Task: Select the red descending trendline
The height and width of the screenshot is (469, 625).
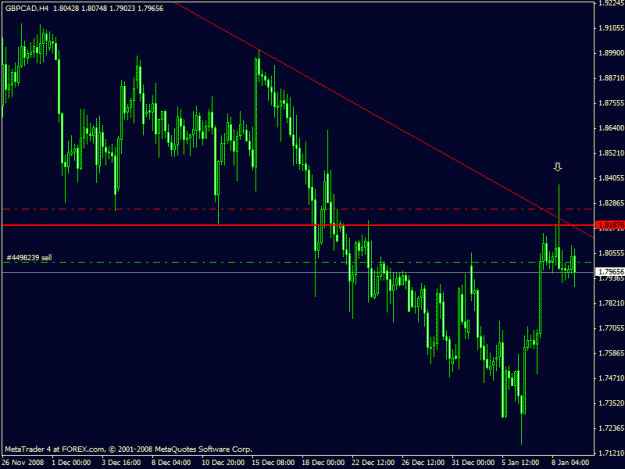Action: [x=385, y=120]
